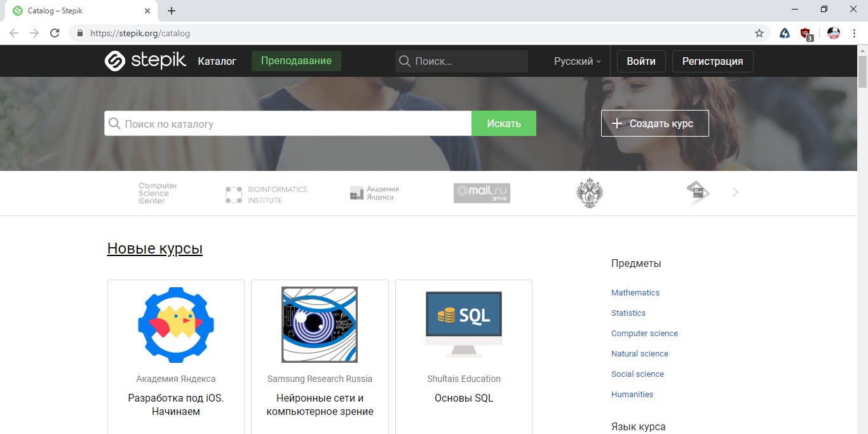
Task: Open the Основы SQL course card
Action: click(463, 356)
